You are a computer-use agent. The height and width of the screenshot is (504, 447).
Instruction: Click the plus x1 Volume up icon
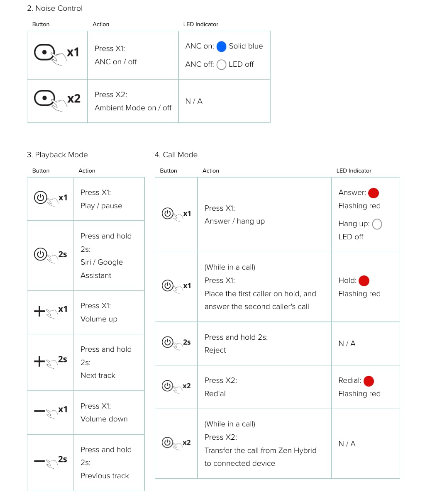pos(51,311)
